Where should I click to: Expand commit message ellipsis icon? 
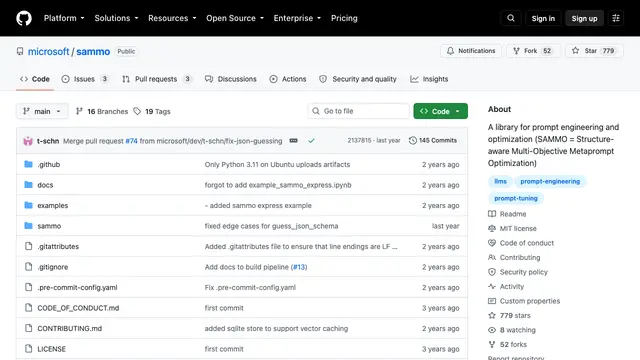pyautogui.click(x=293, y=140)
